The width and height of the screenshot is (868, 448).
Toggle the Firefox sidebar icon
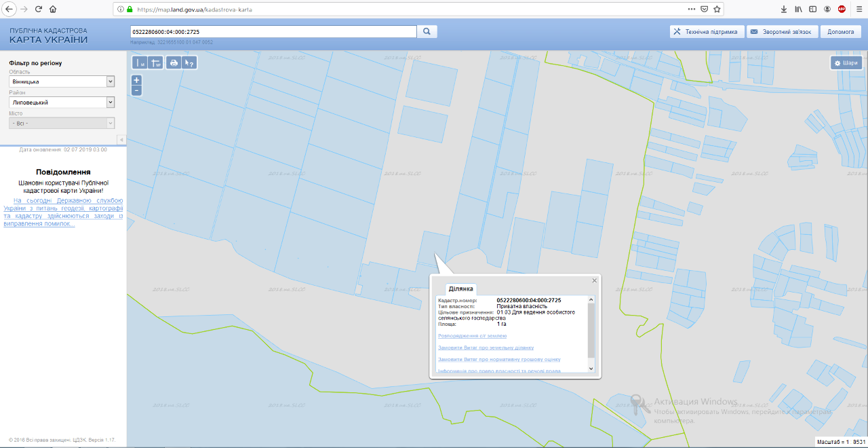(x=813, y=10)
